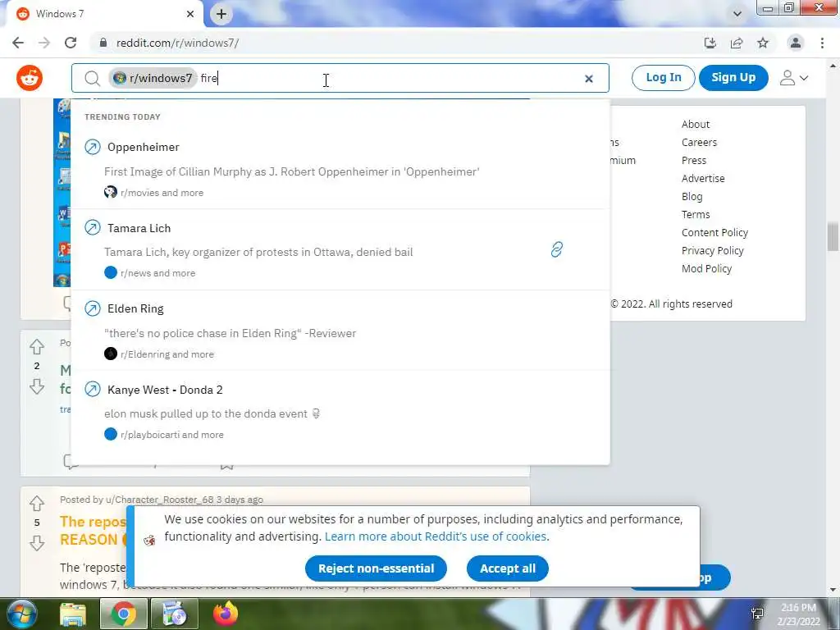Open Windows Explorer from taskbar

tap(73, 614)
